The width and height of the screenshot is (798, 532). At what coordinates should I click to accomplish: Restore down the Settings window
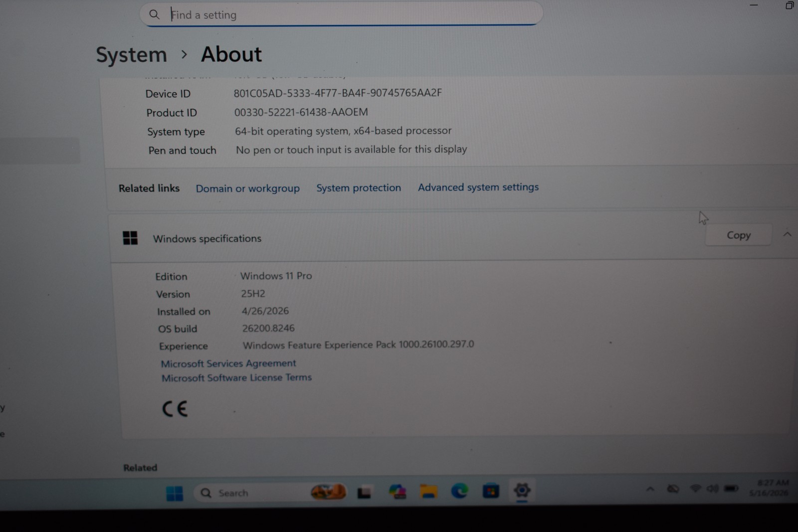click(789, 5)
